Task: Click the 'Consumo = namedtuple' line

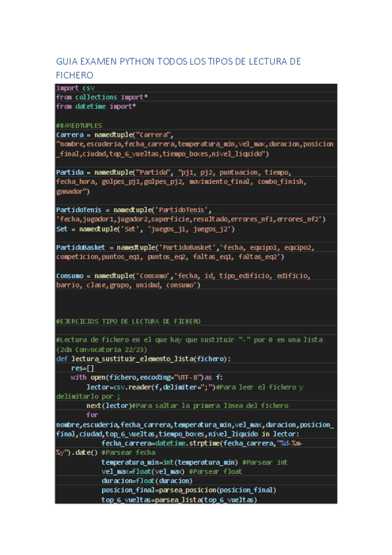Action: coord(183,276)
